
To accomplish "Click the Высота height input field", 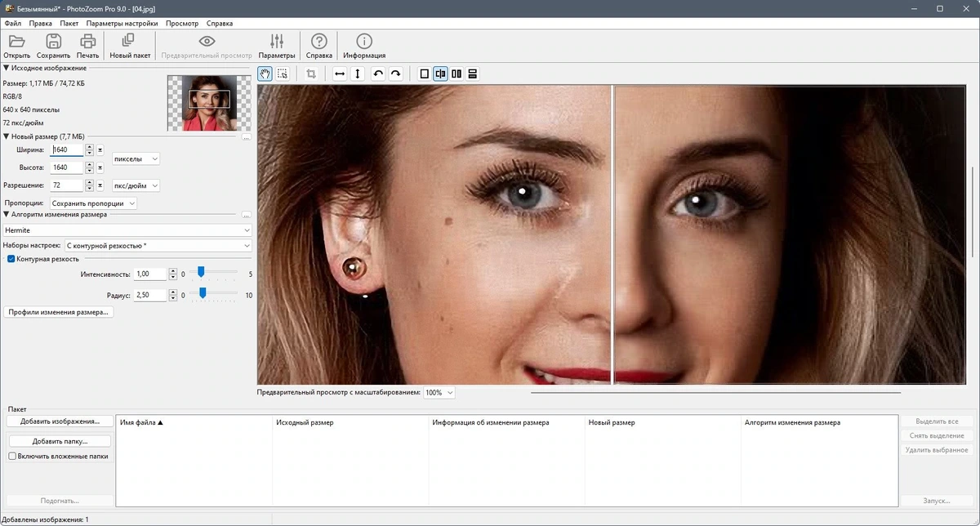I will click(67, 167).
